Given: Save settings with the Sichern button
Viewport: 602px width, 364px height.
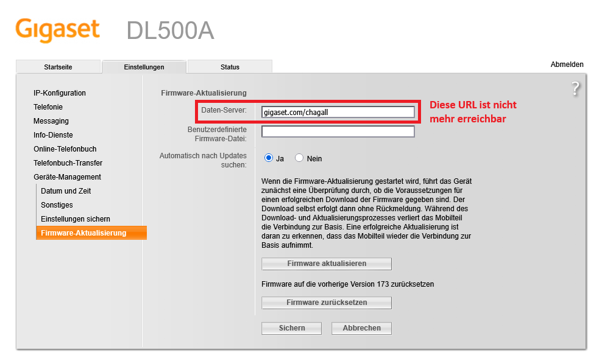Looking at the screenshot, I should 291,328.
